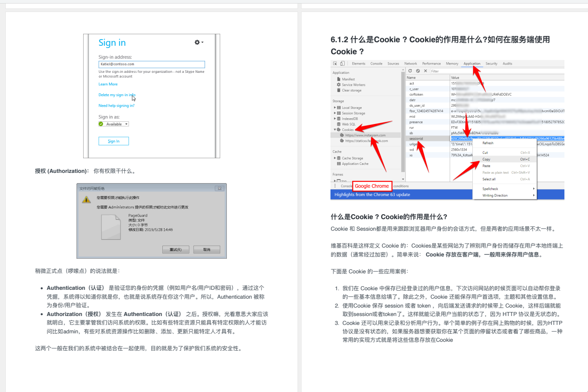This screenshot has height=392, width=588.
Task: Click the three-dot menu in DevTools drawer
Action: point(335,186)
